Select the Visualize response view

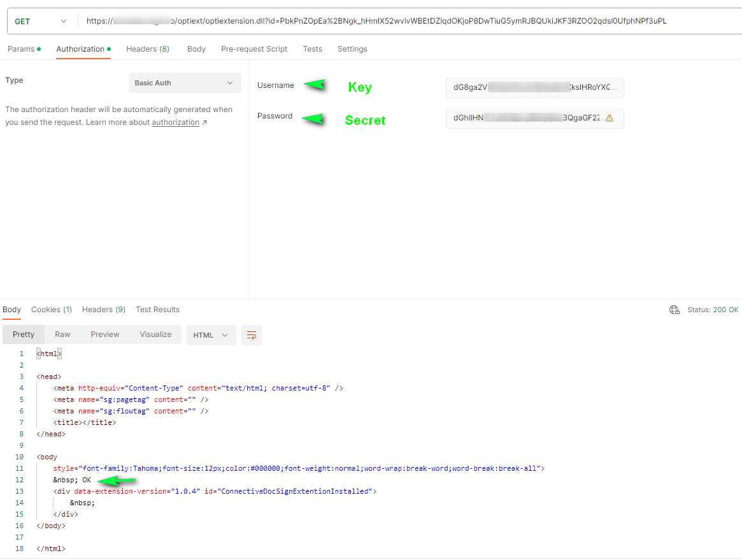click(x=155, y=334)
